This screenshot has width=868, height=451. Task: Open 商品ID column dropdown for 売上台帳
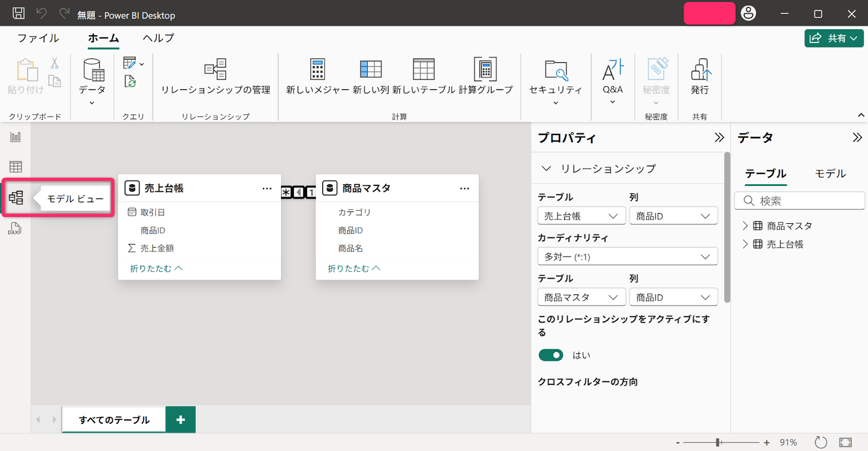point(673,216)
